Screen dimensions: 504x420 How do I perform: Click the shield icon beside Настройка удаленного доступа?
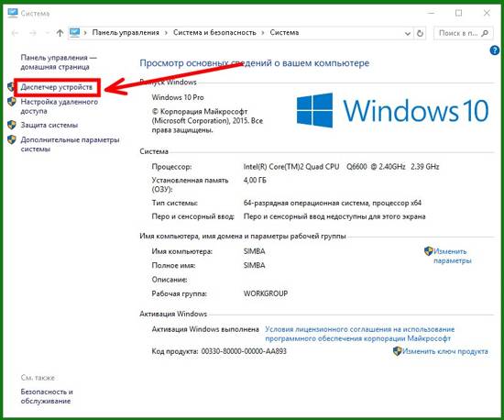coord(12,102)
